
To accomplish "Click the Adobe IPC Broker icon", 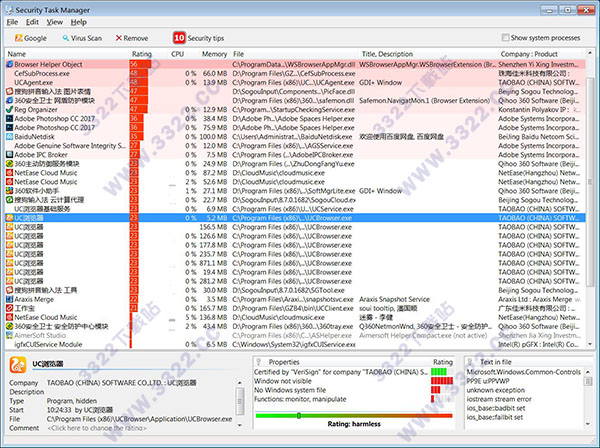I will click(x=10, y=155).
